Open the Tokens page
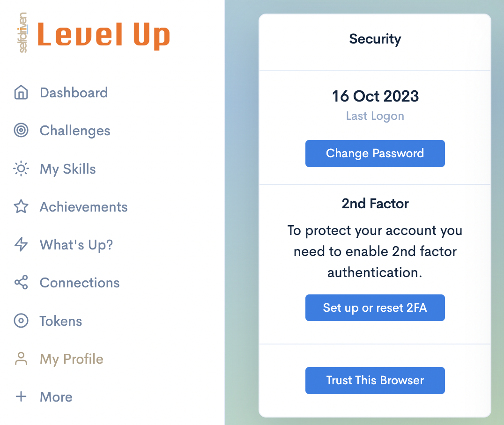Screen dimensions: 504x425 pos(61,321)
